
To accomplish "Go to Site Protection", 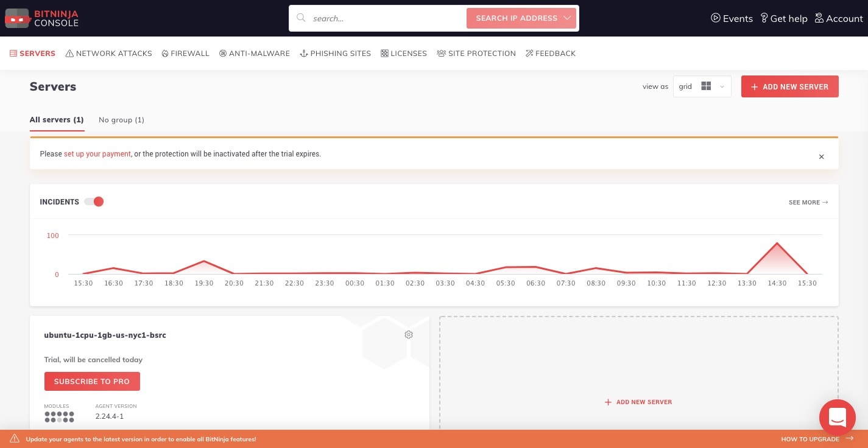I will [476, 54].
